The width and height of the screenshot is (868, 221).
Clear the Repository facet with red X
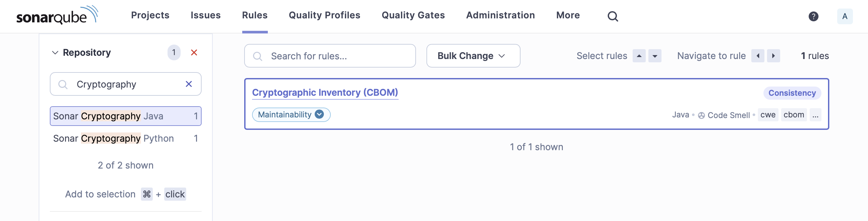tap(194, 52)
